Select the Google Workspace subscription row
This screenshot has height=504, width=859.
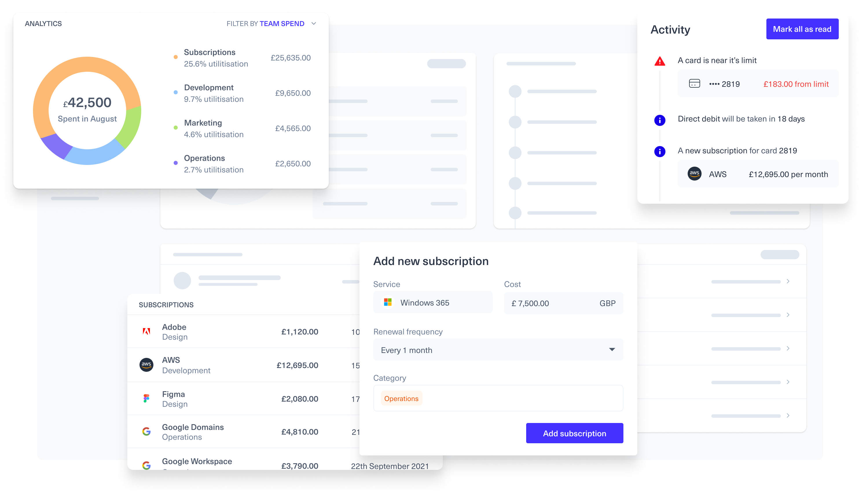pyautogui.click(x=285, y=459)
